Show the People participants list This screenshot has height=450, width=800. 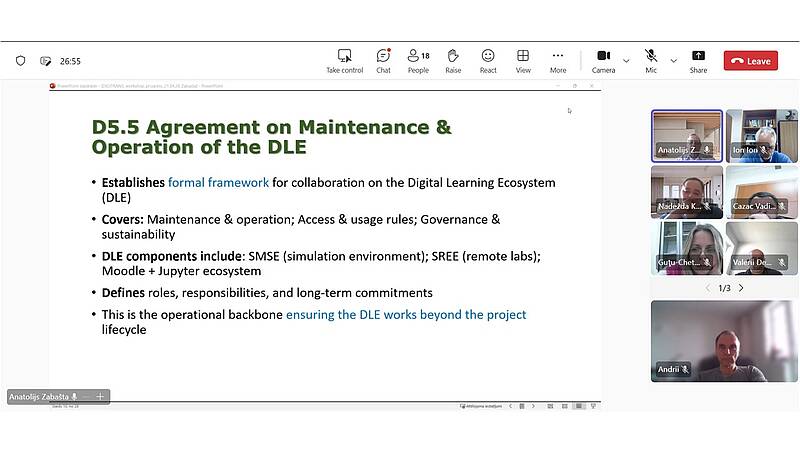[417, 56]
